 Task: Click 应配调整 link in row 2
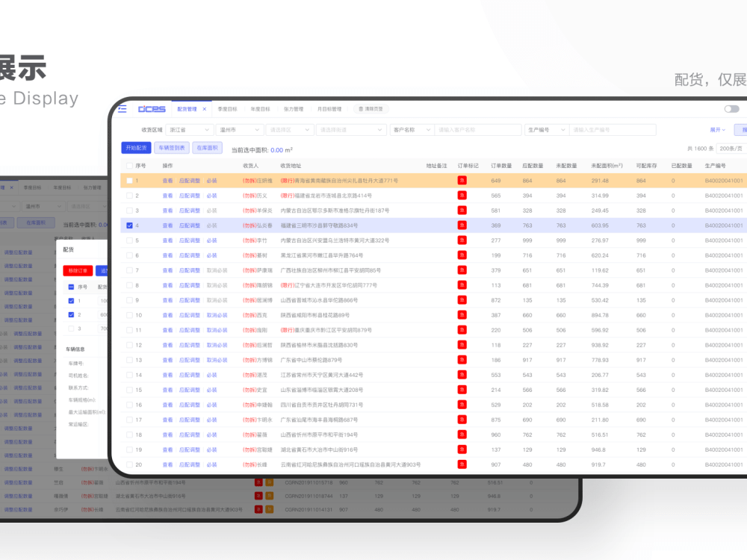coord(190,196)
